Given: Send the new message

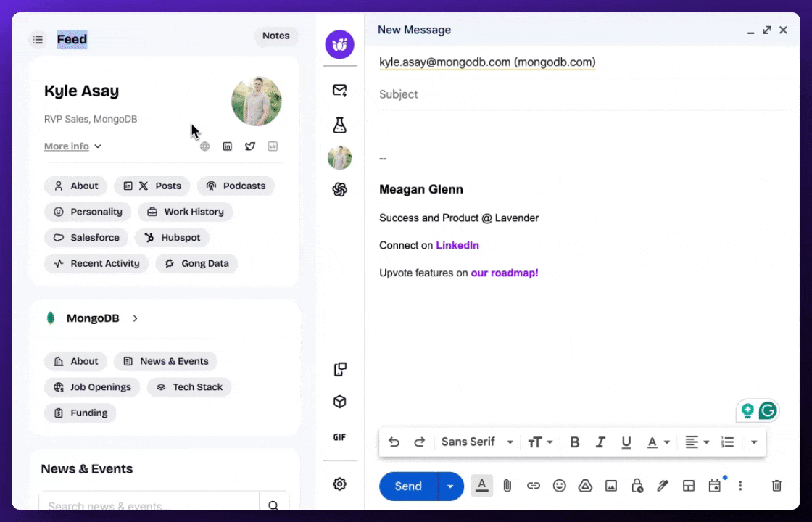Looking at the screenshot, I should pos(408,486).
